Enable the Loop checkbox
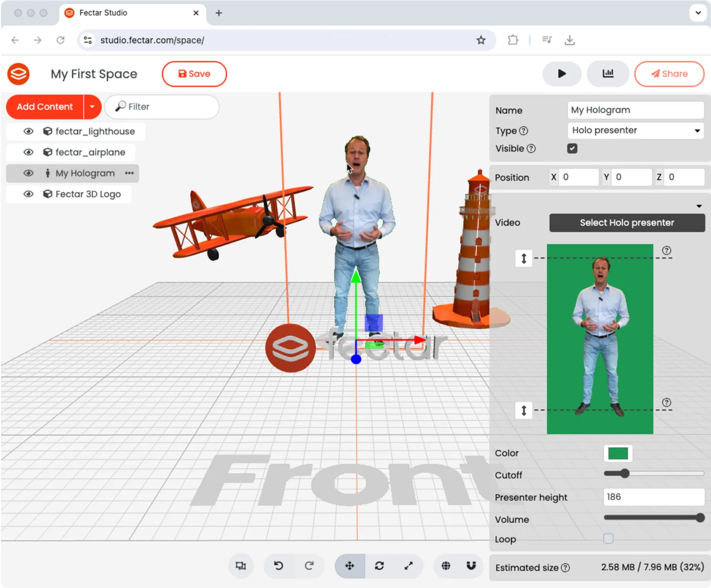This screenshot has height=588, width=711. pyautogui.click(x=608, y=539)
